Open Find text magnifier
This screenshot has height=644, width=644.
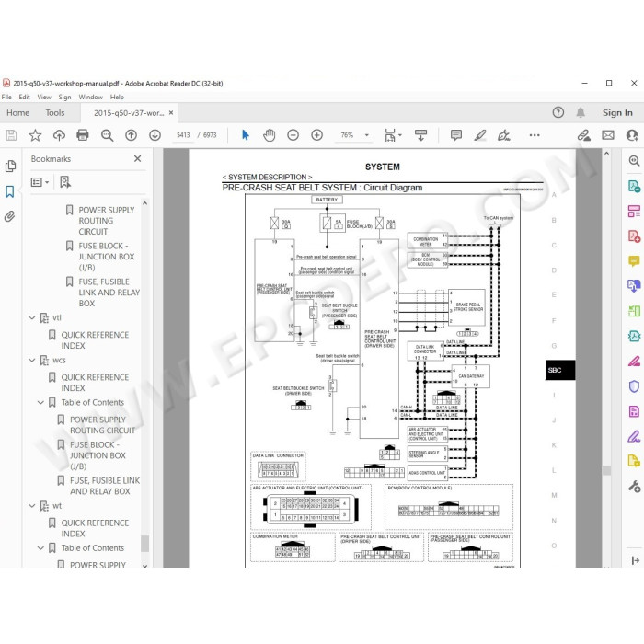tap(108, 135)
